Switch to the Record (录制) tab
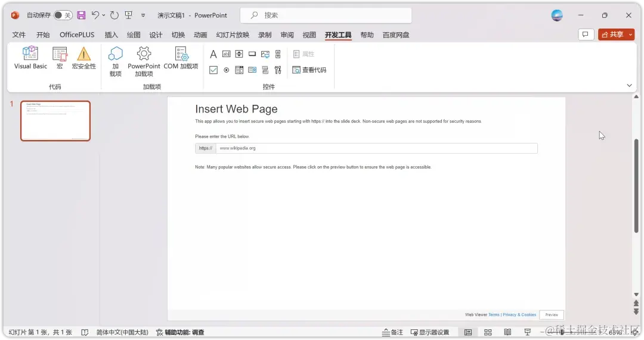The height and width of the screenshot is (340, 644). (265, 35)
